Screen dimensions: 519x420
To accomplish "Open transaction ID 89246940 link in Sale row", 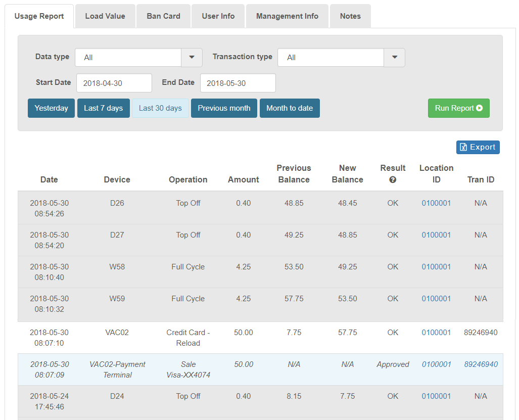I will (x=481, y=364).
